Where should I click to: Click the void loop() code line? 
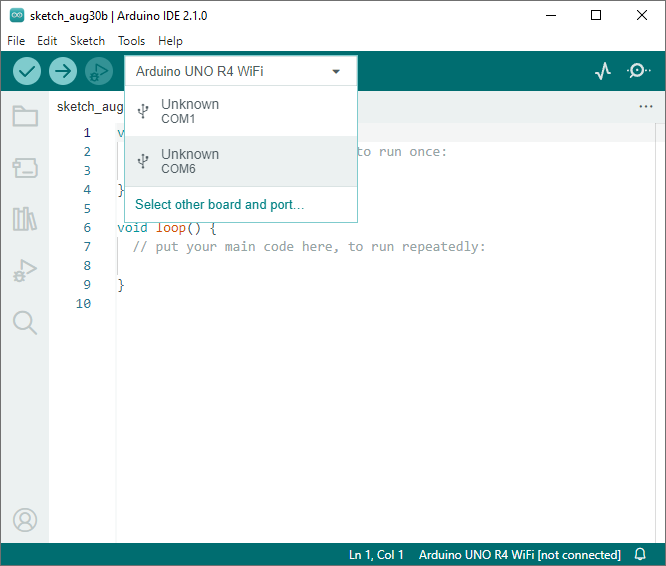coord(167,228)
